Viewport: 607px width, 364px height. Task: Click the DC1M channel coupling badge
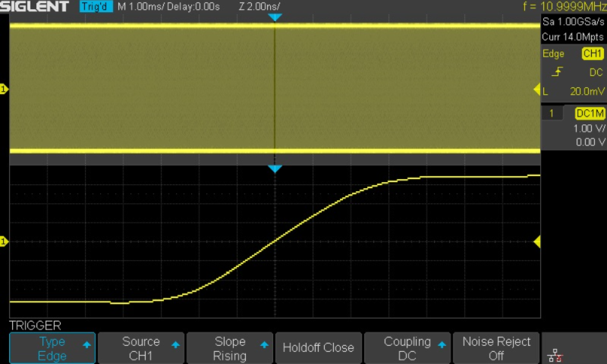[x=590, y=113]
